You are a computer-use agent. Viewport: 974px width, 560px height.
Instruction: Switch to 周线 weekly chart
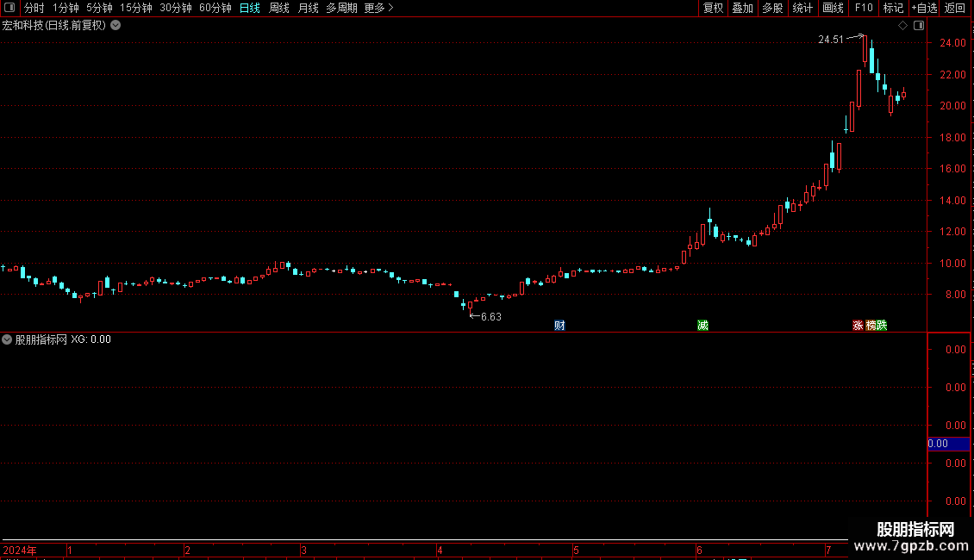[279, 8]
